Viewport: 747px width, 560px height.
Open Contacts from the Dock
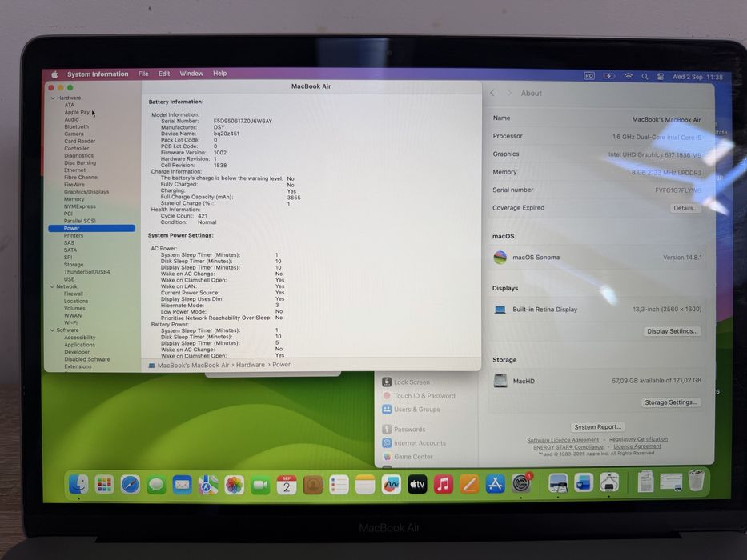(312, 485)
